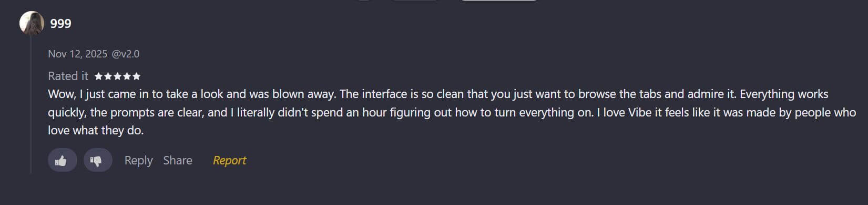868x205 pixels.
Task: Click the first rating star
Action: (98, 76)
